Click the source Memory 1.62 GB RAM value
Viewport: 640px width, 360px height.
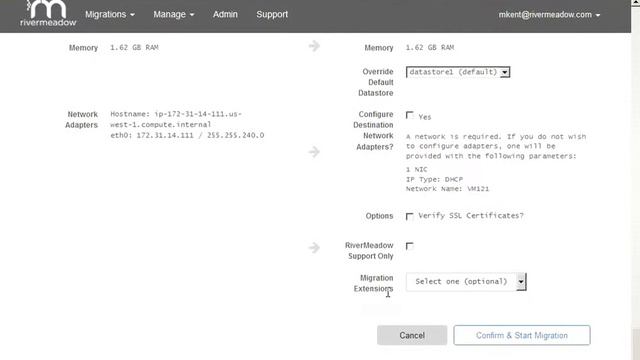[x=134, y=47]
